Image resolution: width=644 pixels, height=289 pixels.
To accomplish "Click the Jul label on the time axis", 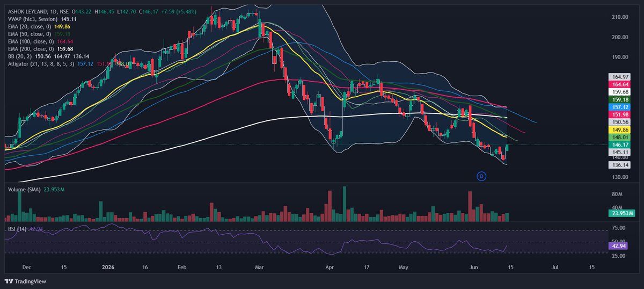I will coord(555,266).
